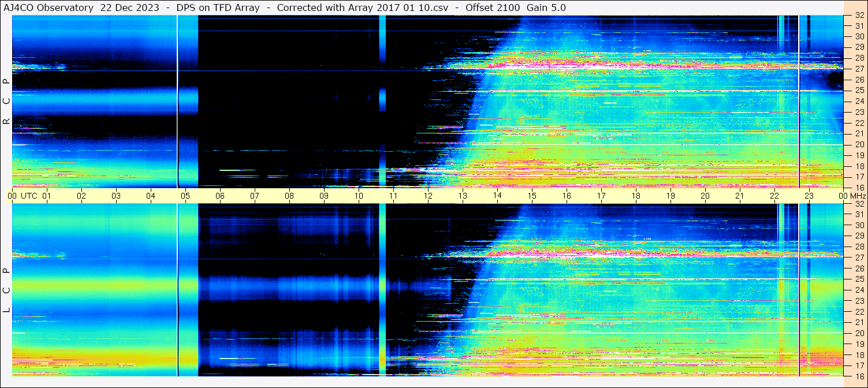Select the 18 MHz label in upper panel
Viewport: 868px width, 388px height.
tap(859, 166)
